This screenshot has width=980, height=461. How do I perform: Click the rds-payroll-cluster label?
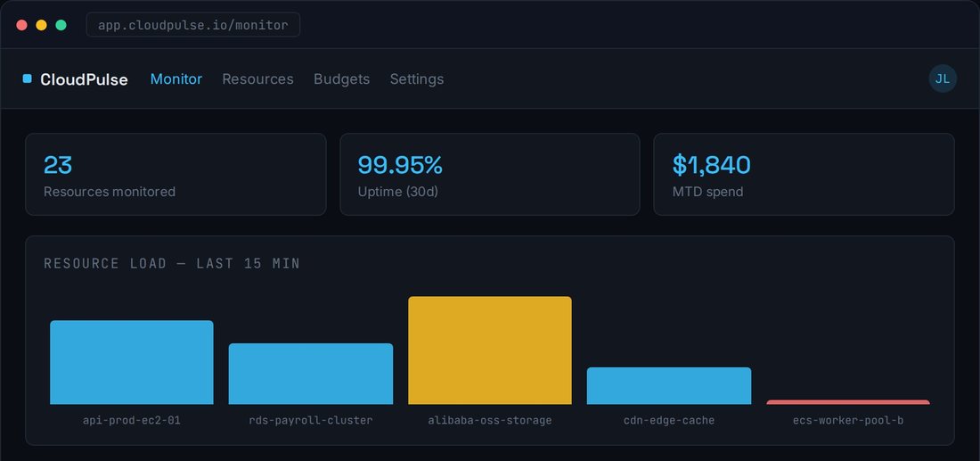(311, 420)
